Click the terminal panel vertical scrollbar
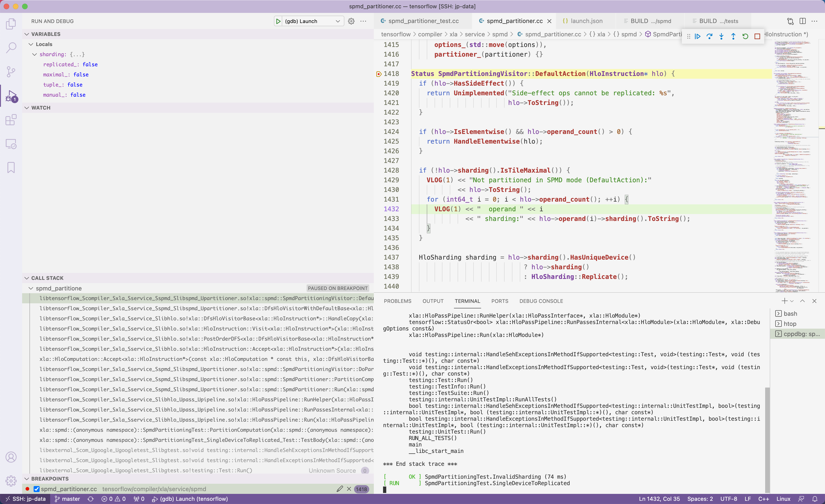825x504 pixels. (767, 440)
